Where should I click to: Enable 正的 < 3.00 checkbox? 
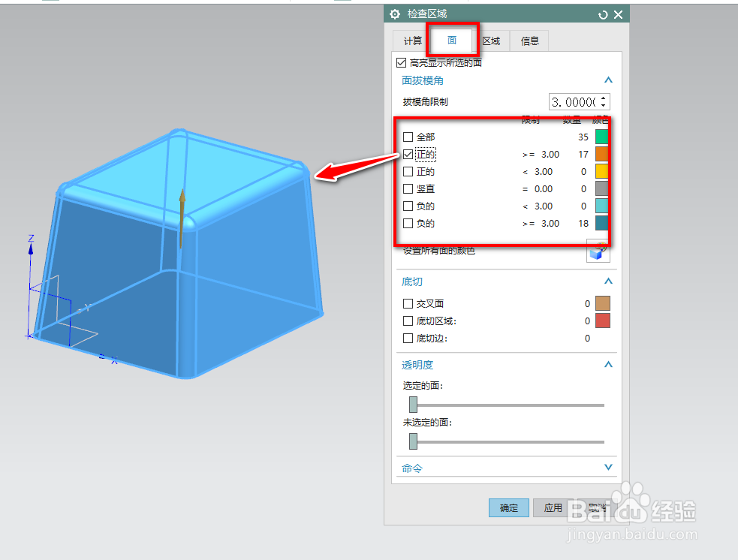click(408, 172)
